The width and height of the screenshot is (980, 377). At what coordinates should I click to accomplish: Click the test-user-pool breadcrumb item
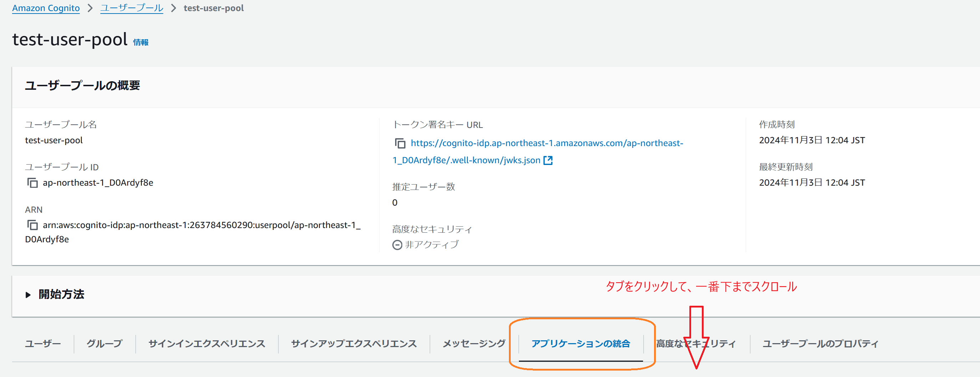(213, 7)
